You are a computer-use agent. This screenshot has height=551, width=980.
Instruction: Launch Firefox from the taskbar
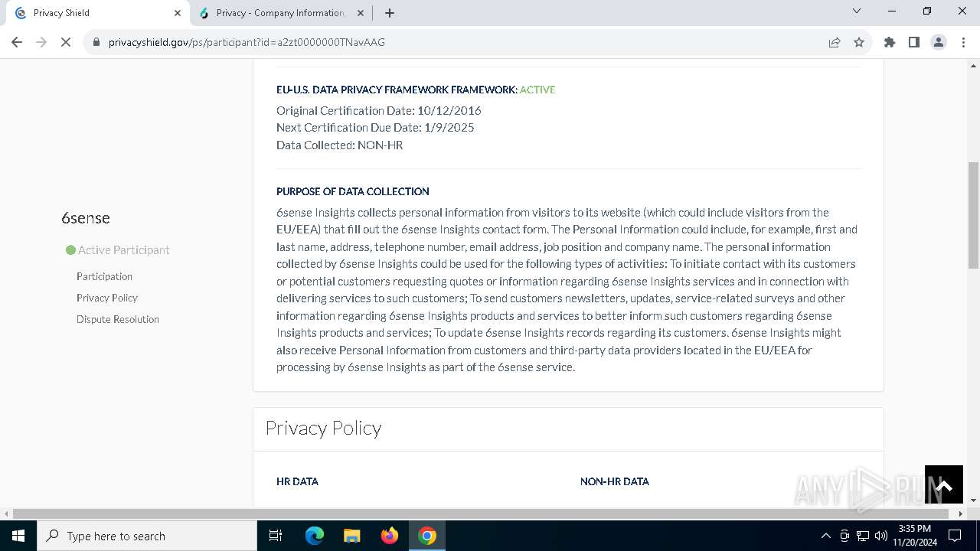(390, 536)
